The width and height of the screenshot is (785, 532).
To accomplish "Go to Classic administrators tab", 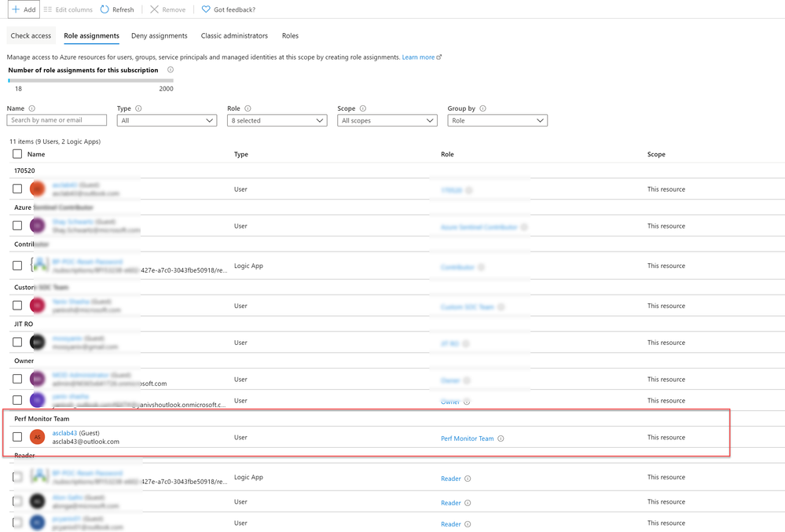I will click(234, 36).
